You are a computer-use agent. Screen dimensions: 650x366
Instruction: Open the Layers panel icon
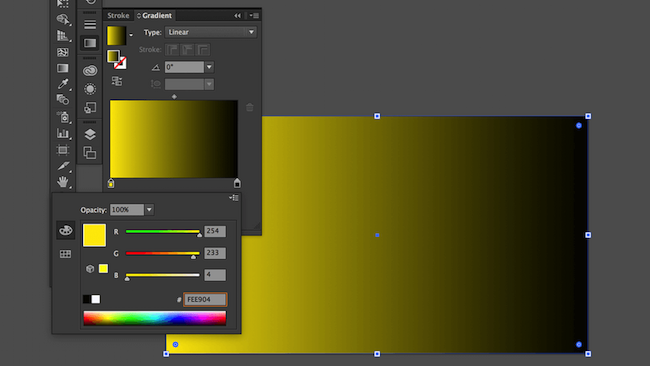click(90, 134)
